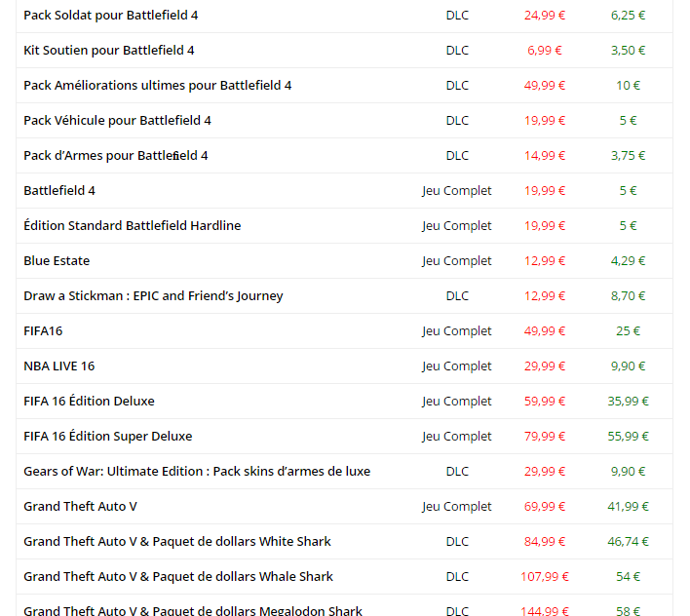
Task: Select the 'Grand Theft Auto V' full game title
Action: click(81, 507)
